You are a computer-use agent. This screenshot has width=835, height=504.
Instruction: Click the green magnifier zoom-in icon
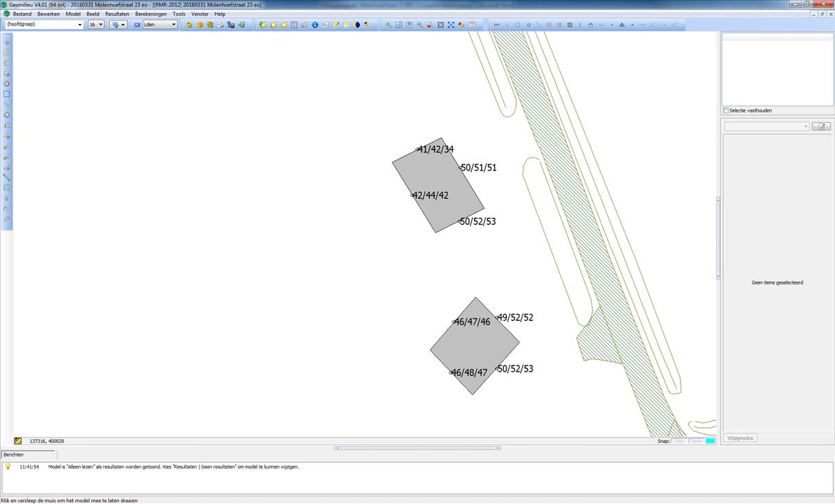pyautogui.click(x=389, y=25)
